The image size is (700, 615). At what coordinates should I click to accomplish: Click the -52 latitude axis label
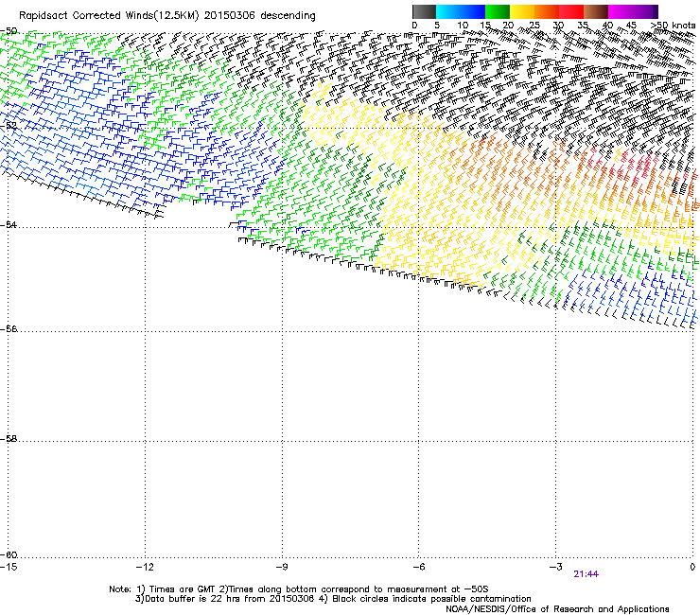pos(8,126)
